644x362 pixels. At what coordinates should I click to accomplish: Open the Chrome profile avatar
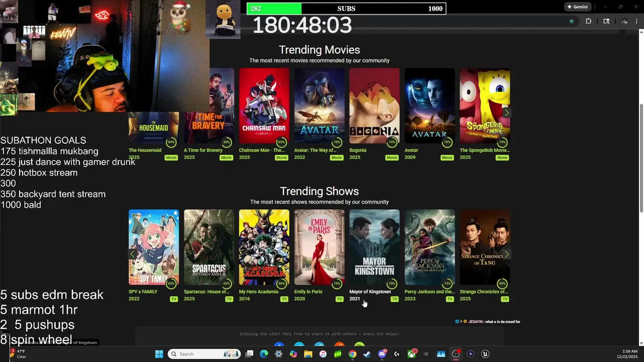click(x=624, y=21)
